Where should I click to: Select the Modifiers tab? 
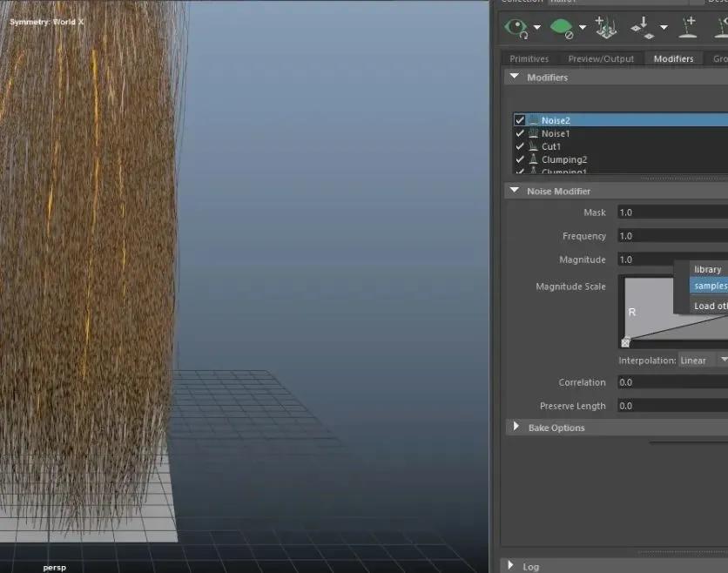pos(673,59)
